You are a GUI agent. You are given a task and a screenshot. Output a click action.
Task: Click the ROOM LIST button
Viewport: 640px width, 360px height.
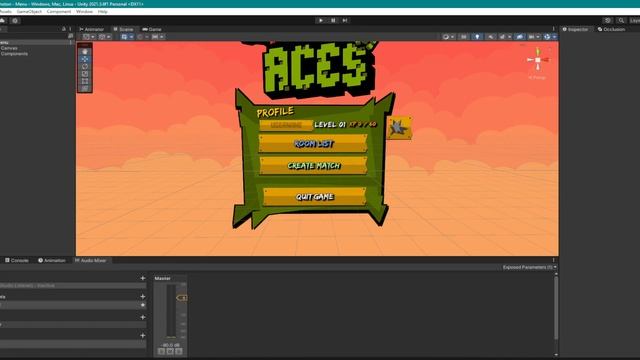pyautogui.click(x=313, y=144)
